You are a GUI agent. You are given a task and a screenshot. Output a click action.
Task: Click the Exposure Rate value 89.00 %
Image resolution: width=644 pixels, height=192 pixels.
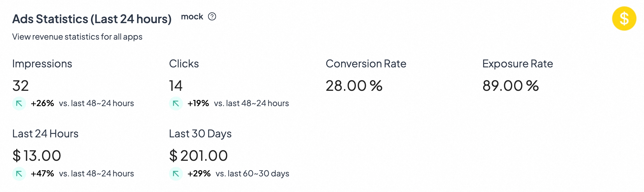510,86
